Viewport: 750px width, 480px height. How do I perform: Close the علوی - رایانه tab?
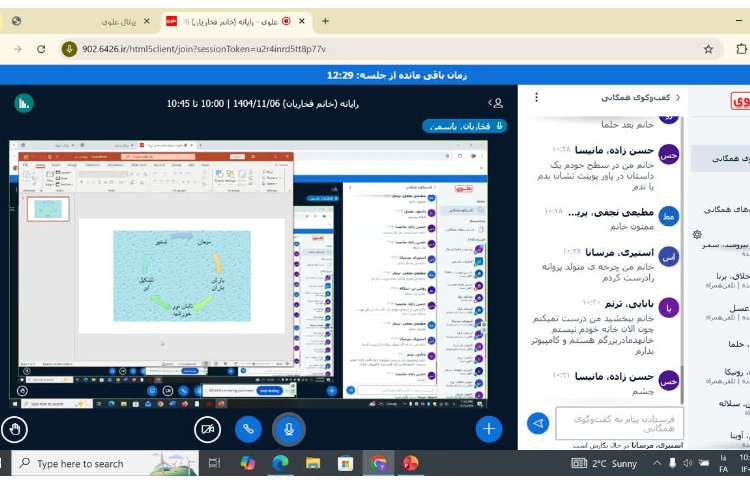point(302,21)
